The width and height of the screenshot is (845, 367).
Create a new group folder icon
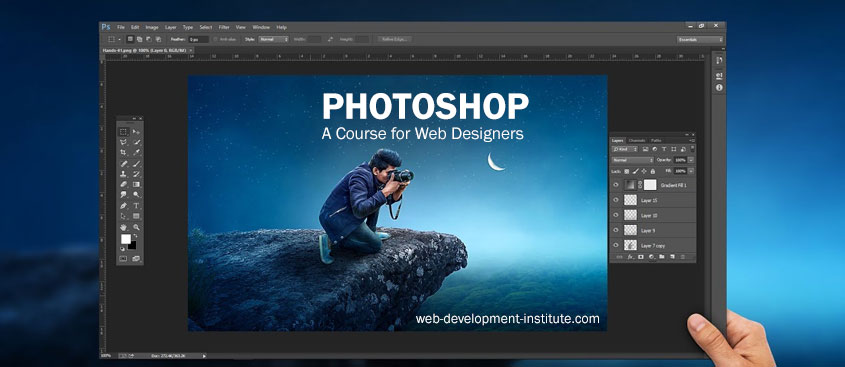[x=661, y=257]
